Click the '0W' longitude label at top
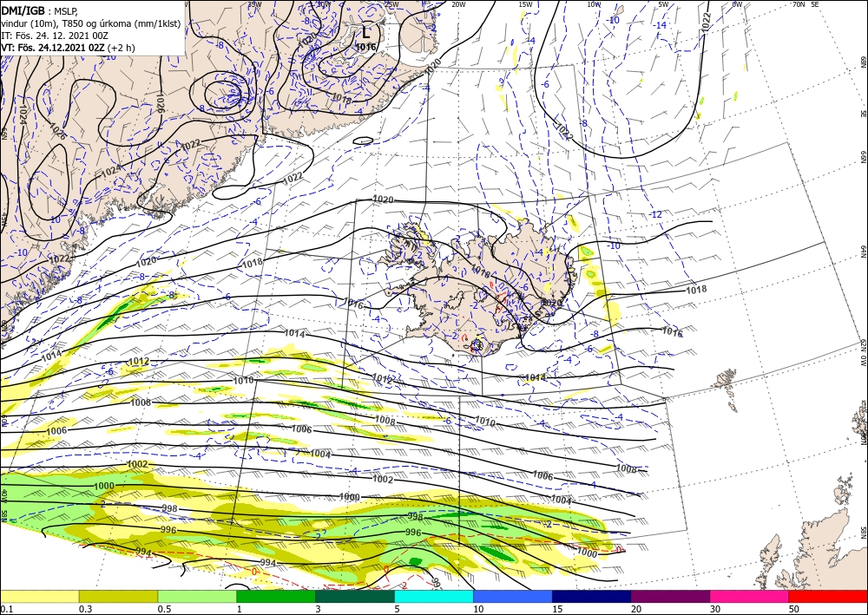 pyautogui.click(x=737, y=4)
